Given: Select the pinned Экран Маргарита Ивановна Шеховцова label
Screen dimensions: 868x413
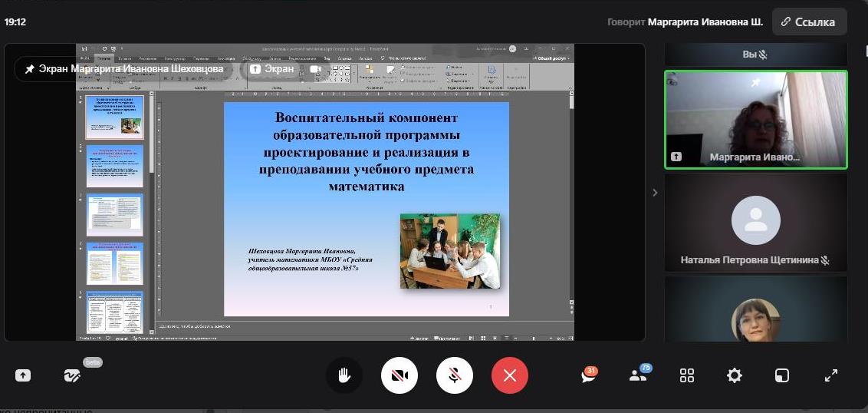Looking at the screenshot, I should pyautogui.click(x=124, y=69).
